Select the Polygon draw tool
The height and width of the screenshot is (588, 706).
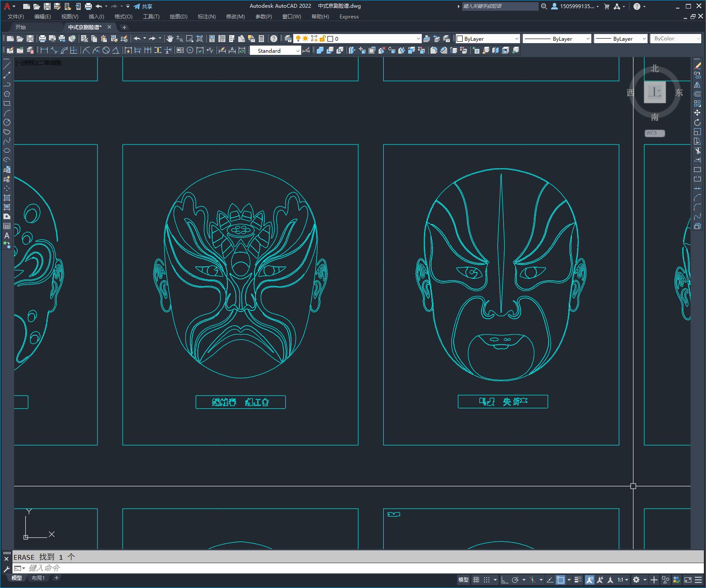7,94
